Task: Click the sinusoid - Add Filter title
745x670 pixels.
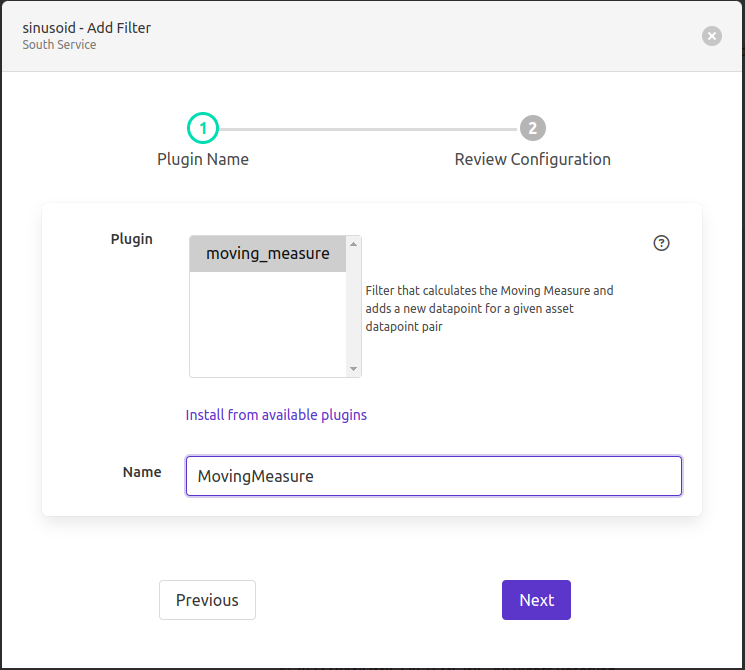Action: tap(87, 27)
